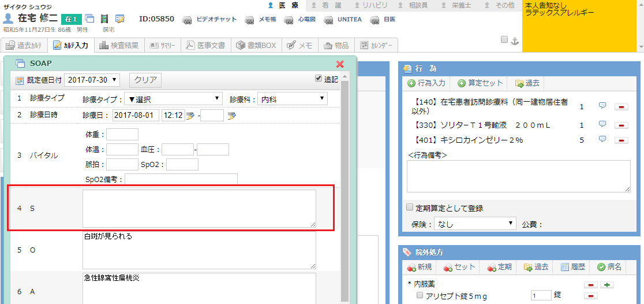Click the 診療日 date field
This screenshot has width=644, height=304.
coord(136,115)
